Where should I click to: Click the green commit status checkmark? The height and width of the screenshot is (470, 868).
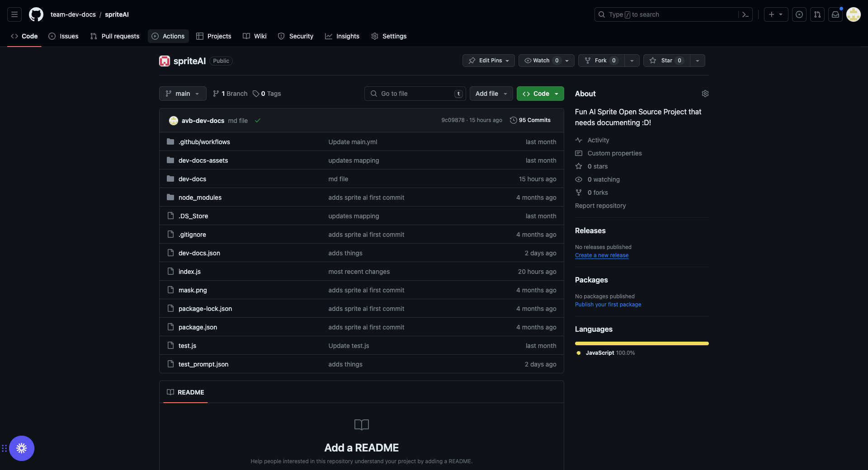click(258, 121)
